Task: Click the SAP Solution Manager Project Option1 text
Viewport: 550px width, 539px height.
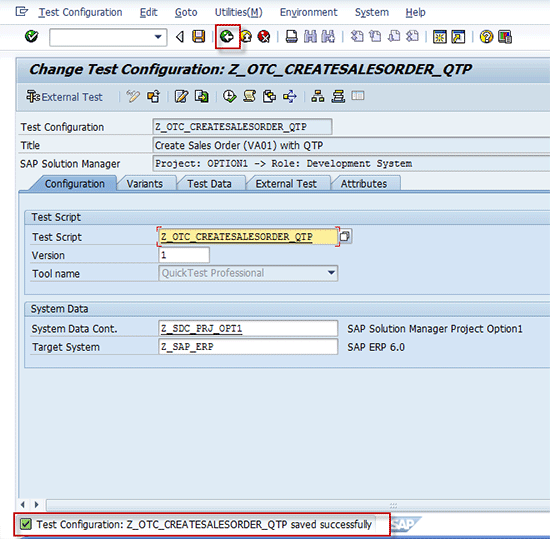Action: (435, 329)
